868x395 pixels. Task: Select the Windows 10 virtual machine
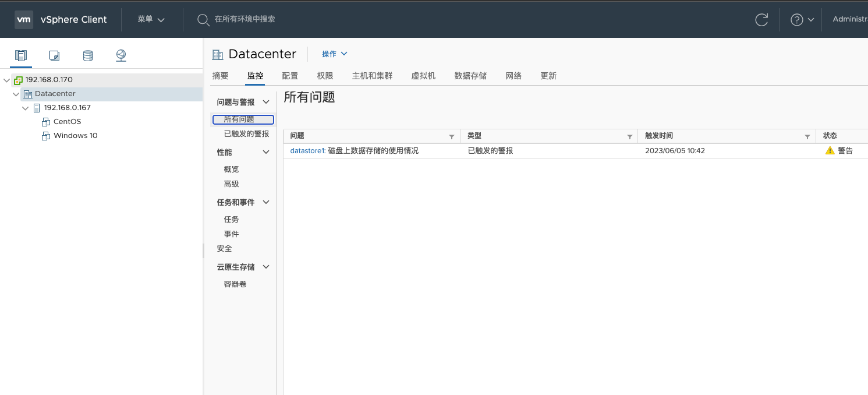75,136
